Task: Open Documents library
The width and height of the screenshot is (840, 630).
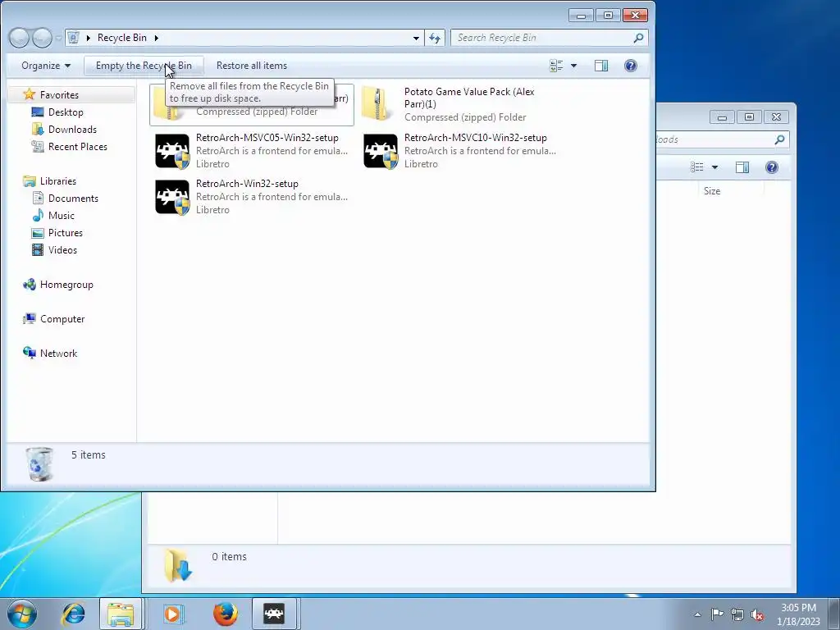Action: (73, 199)
